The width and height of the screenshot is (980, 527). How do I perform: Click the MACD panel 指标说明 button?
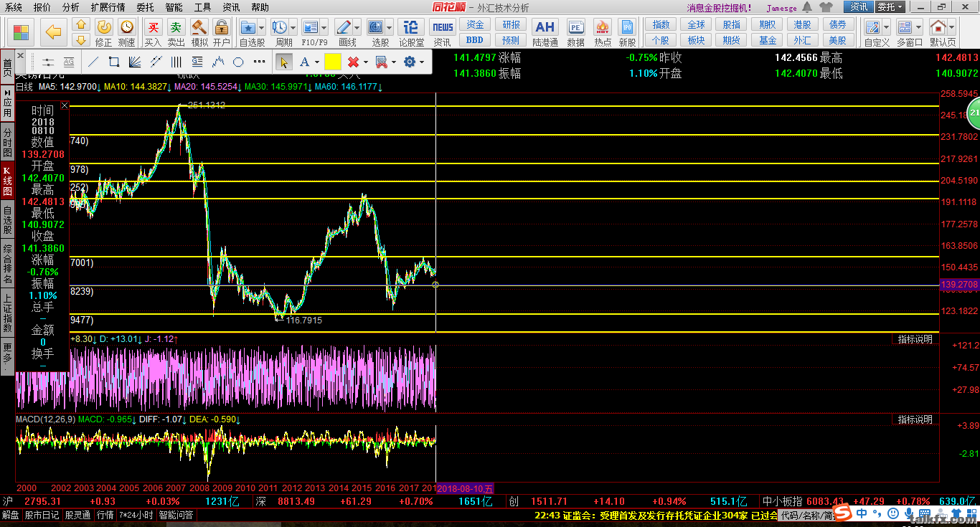[x=915, y=419]
